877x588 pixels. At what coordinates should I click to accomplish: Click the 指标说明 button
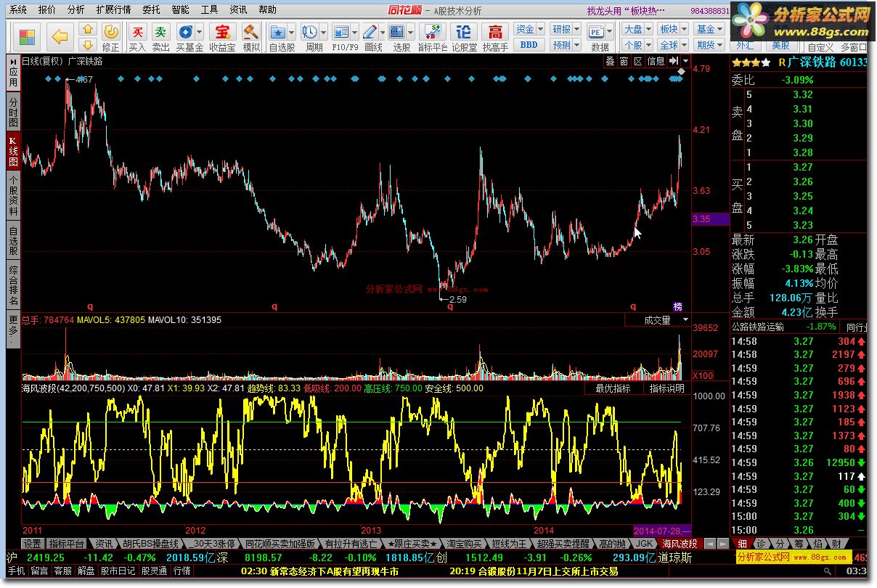(x=666, y=389)
